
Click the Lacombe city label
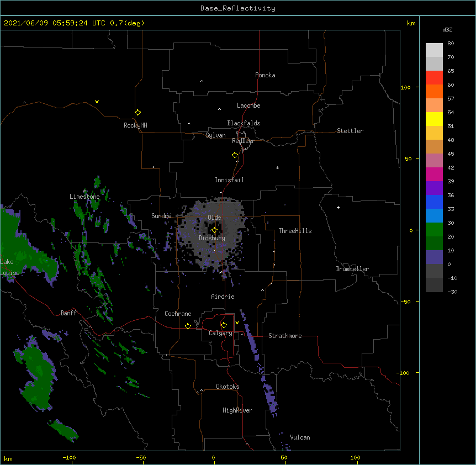(248, 105)
